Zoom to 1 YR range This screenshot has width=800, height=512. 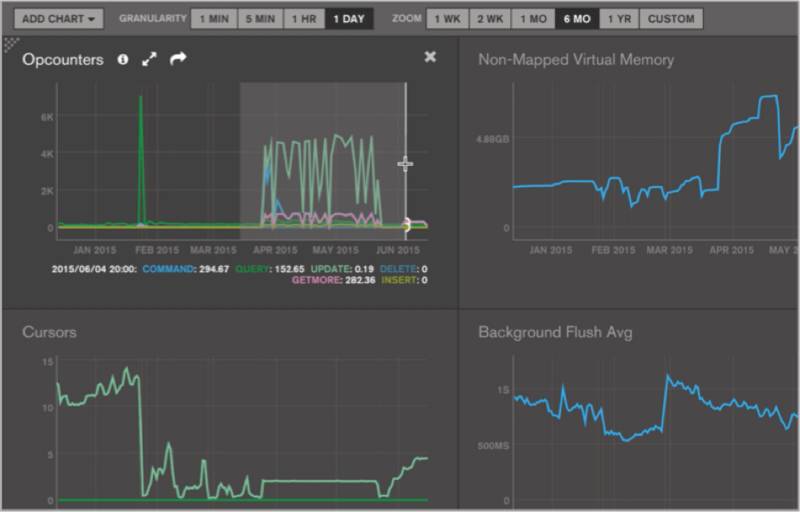[x=619, y=19]
